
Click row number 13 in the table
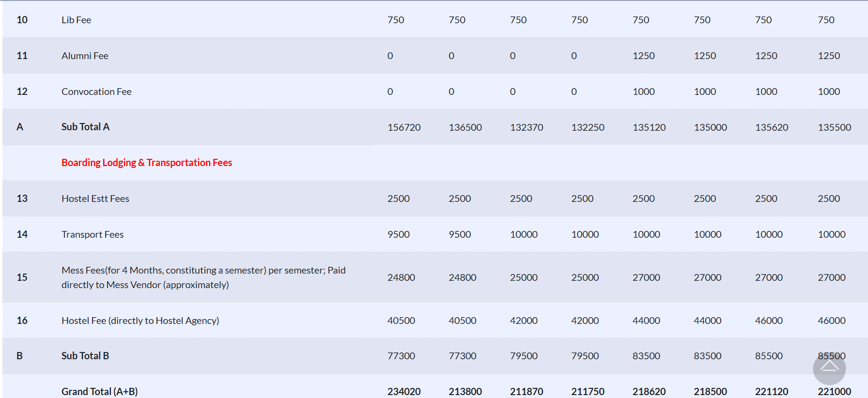coord(22,199)
